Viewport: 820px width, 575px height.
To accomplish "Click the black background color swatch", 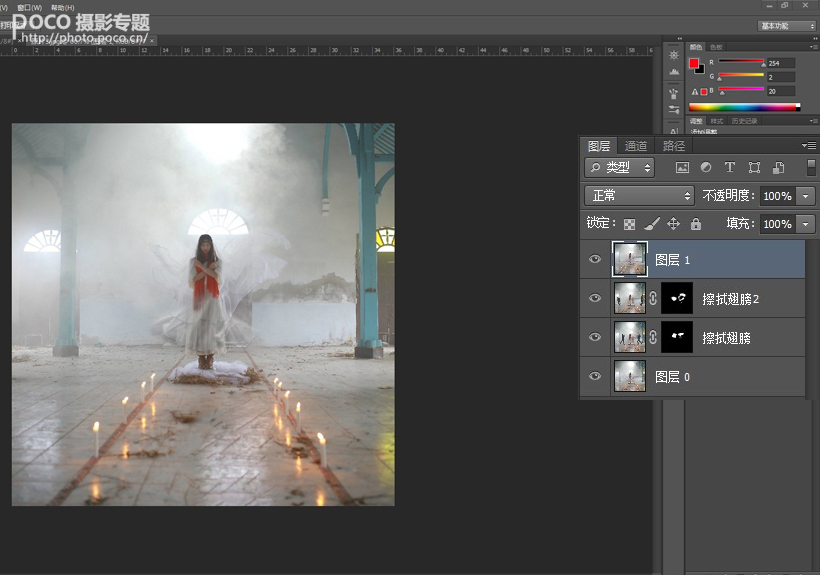I will click(x=701, y=70).
